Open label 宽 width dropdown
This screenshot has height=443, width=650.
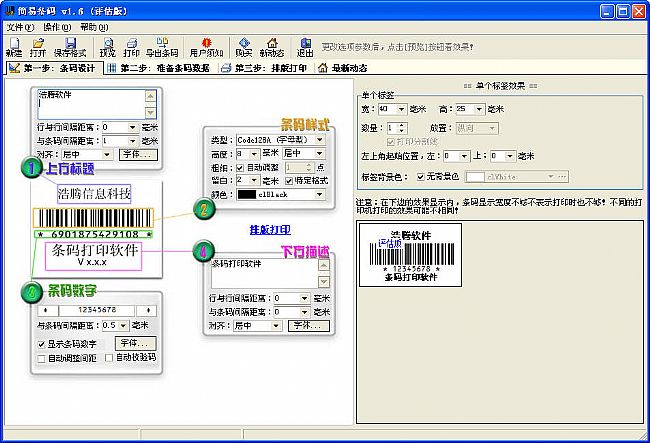[x=401, y=109]
